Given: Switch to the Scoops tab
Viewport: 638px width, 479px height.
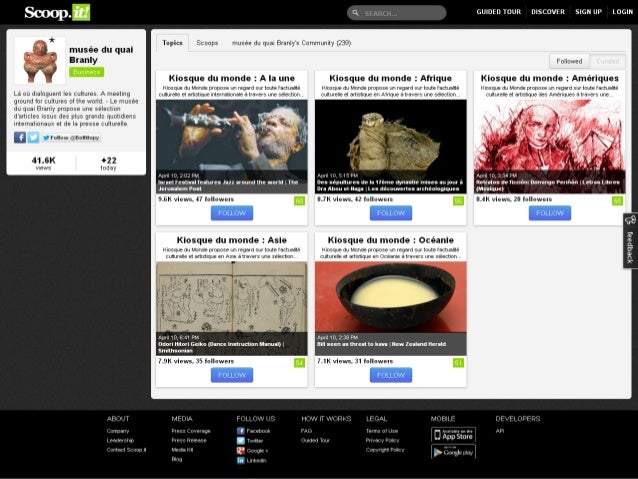Looking at the screenshot, I should pos(207,43).
